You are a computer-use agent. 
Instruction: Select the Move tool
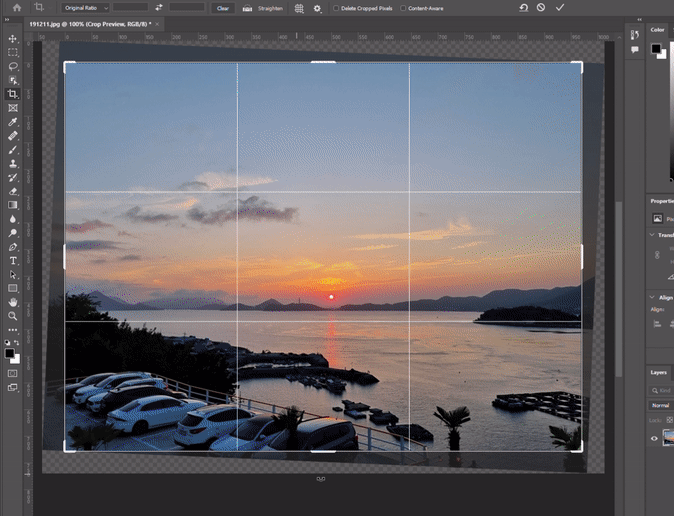[x=12, y=39]
